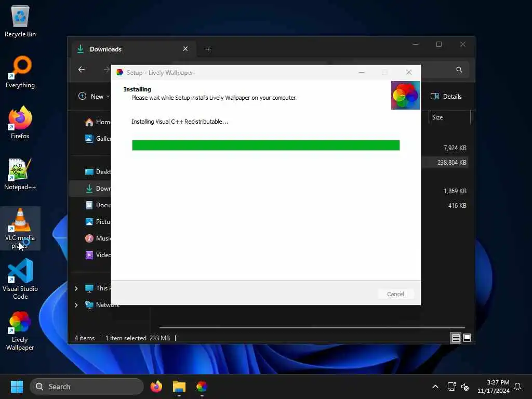Open the muted volume tray icon
Screen dimensions: 532x399
click(x=465, y=387)
